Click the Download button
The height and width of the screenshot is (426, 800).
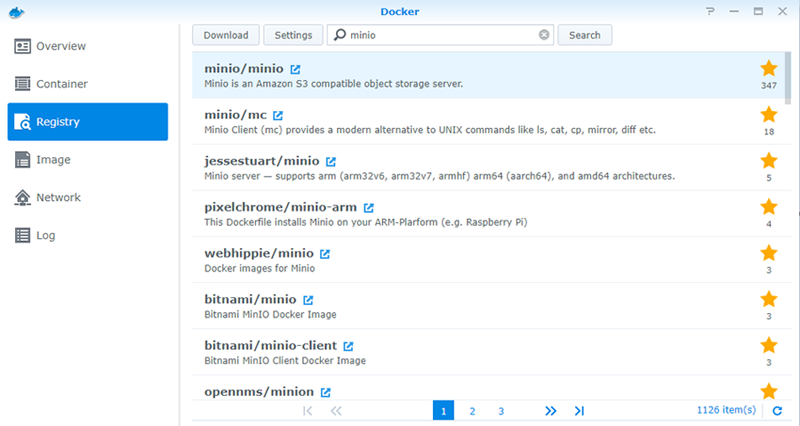tap(226, 35)
